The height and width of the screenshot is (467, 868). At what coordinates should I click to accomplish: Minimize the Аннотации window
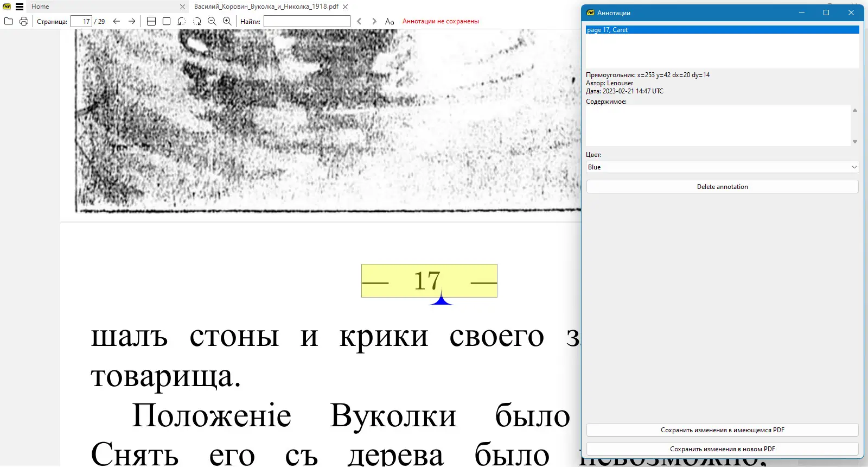801,12
